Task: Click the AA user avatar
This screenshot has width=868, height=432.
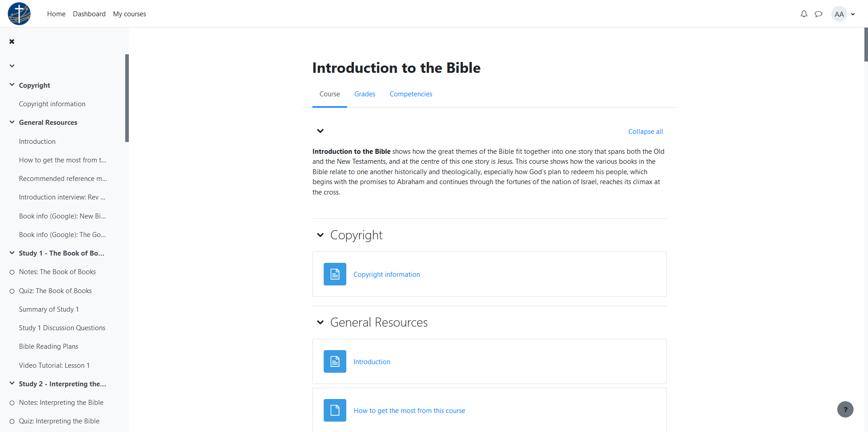Action: [839, 14]
